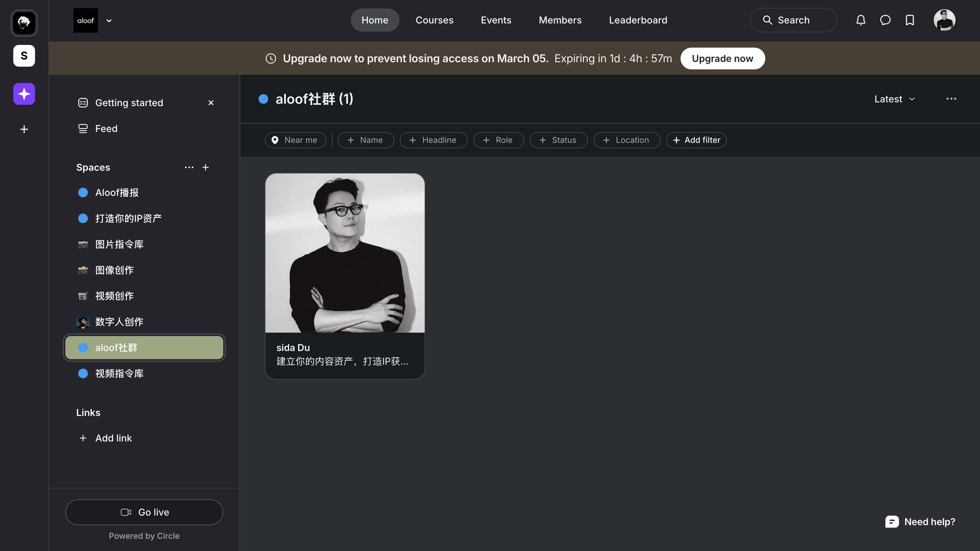
Task: Go to the Leaderboard tab
Action: (638, 20)
